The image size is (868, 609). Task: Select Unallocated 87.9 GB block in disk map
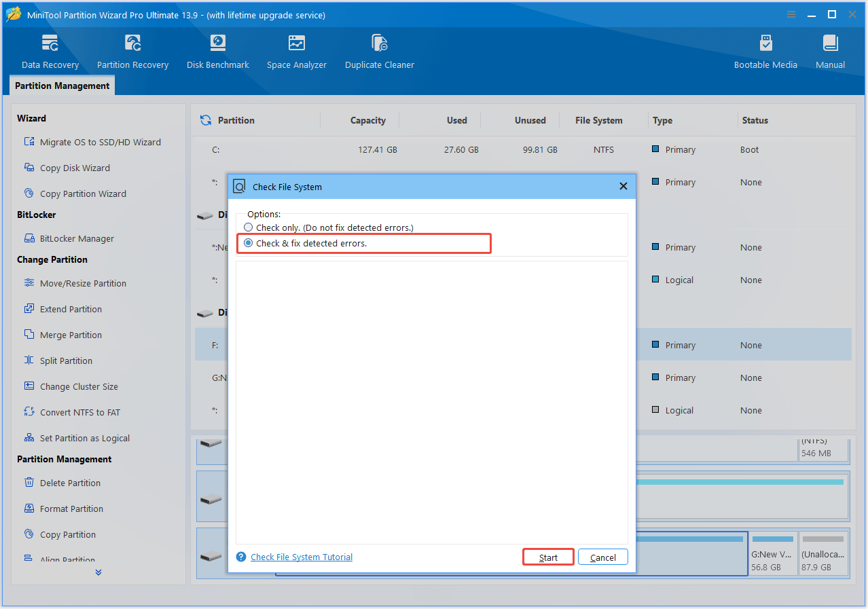(824, 554)
